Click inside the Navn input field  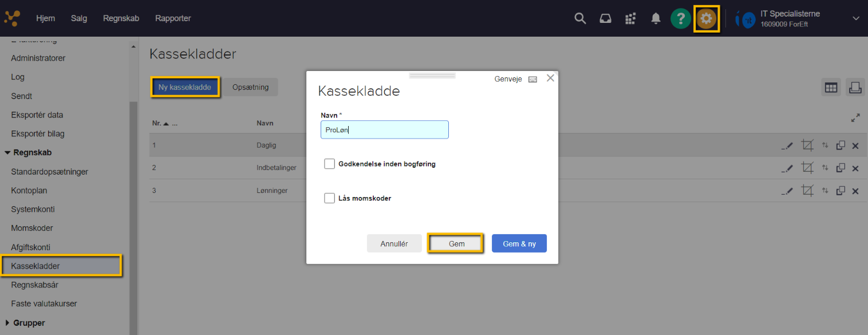pyautogui.click(x=384, y=129)
